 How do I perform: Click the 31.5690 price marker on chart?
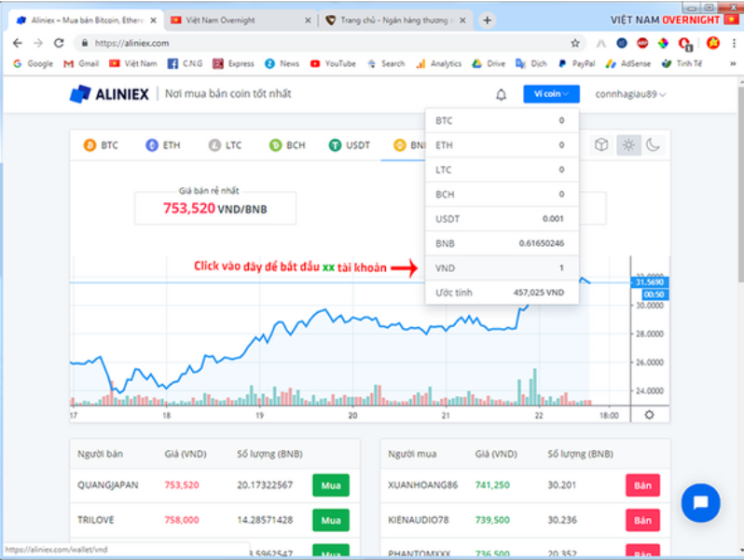(x=650, y=282)
